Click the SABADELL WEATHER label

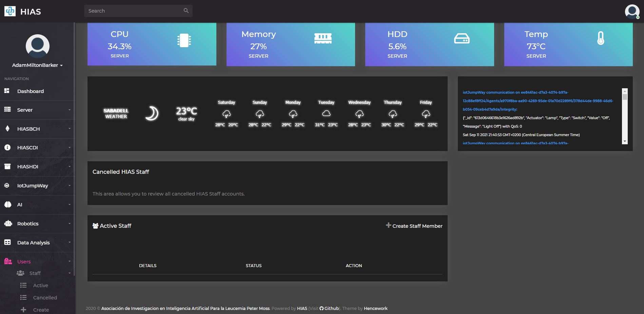click(x=116, y=113)
